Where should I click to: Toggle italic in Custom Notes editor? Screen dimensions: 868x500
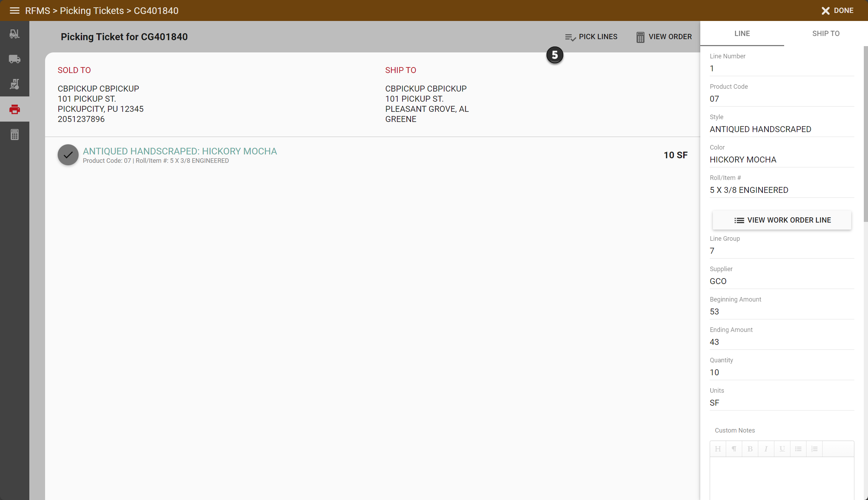[766, 449]
